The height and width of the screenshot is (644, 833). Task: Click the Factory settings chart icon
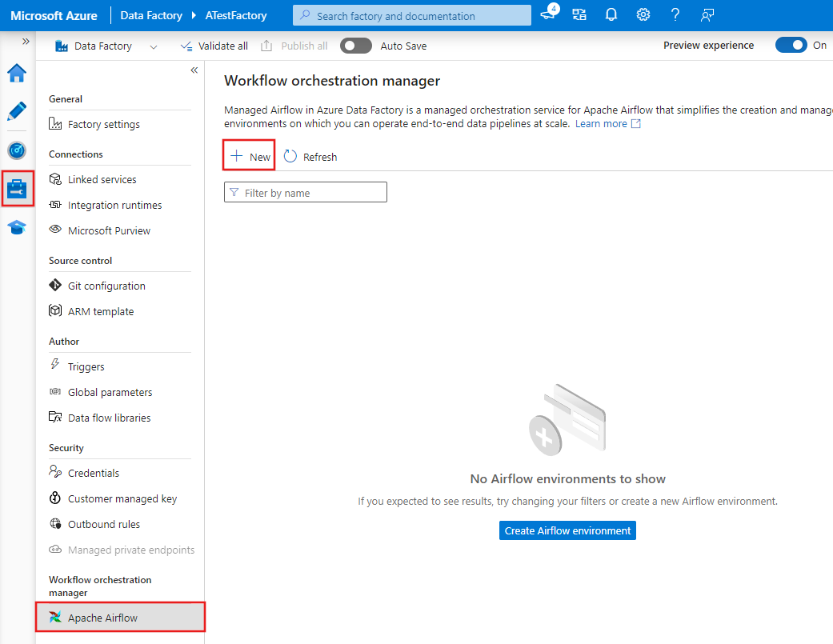(x=55, y=124)
